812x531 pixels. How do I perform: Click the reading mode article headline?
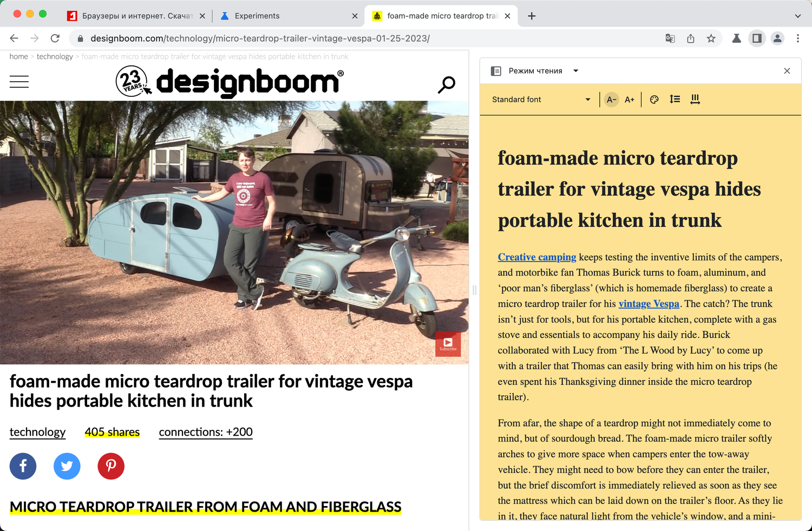pos(630,189)
